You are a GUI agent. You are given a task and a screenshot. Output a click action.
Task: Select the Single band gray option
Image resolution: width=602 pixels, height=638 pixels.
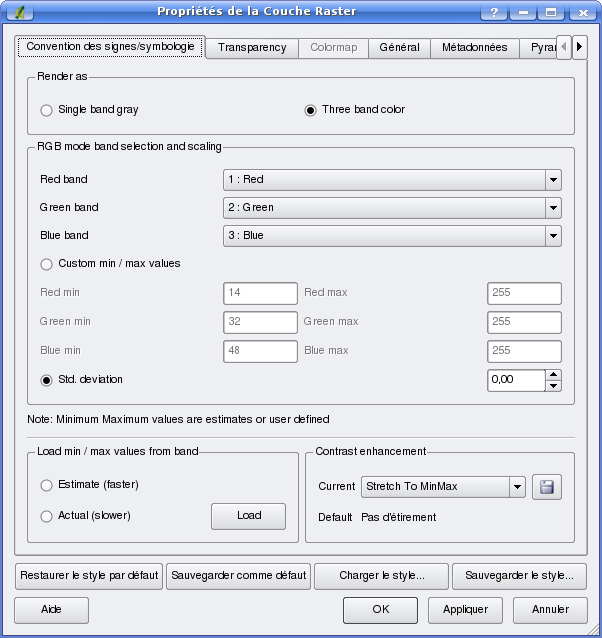tap(46, 110)
